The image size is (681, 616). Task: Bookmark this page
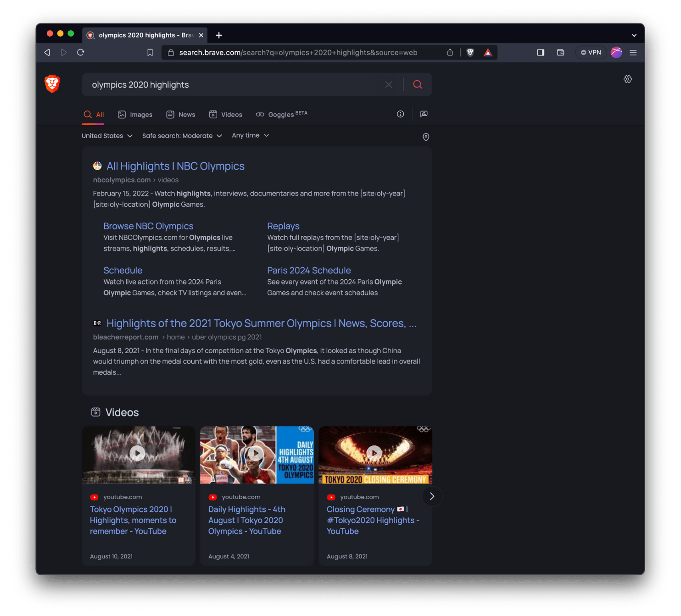click(x=150, y=53)
